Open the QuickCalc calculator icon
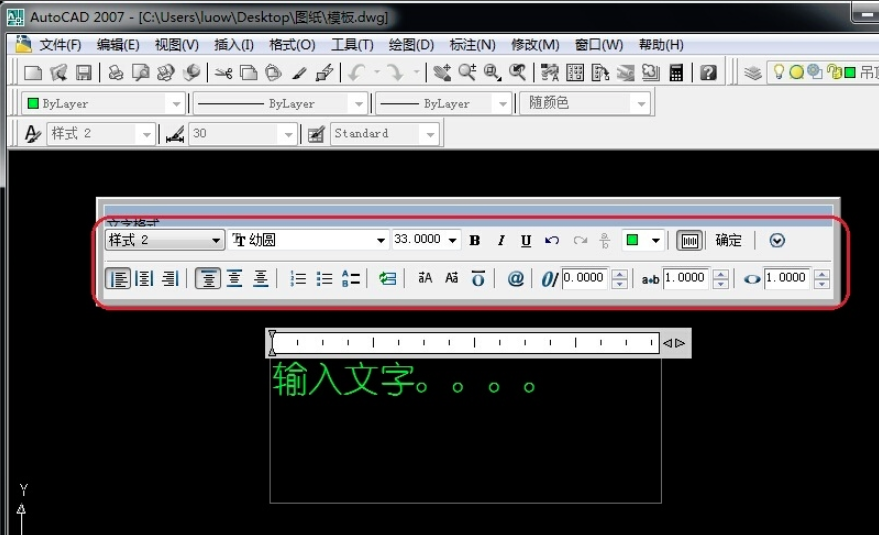Viewport: 879px width, 535px height. (x=676, y=72)
